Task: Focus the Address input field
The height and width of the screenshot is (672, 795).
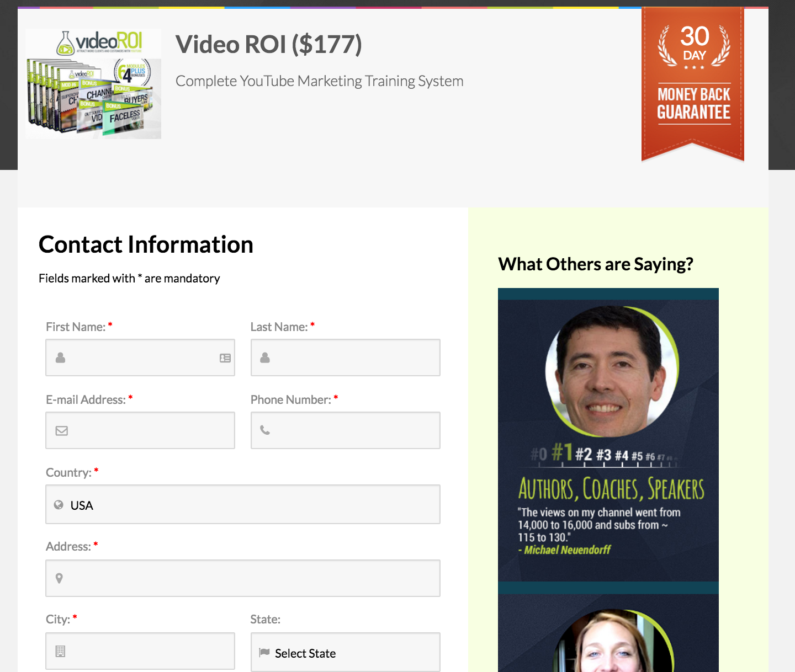Action: [x=243, y=578]
